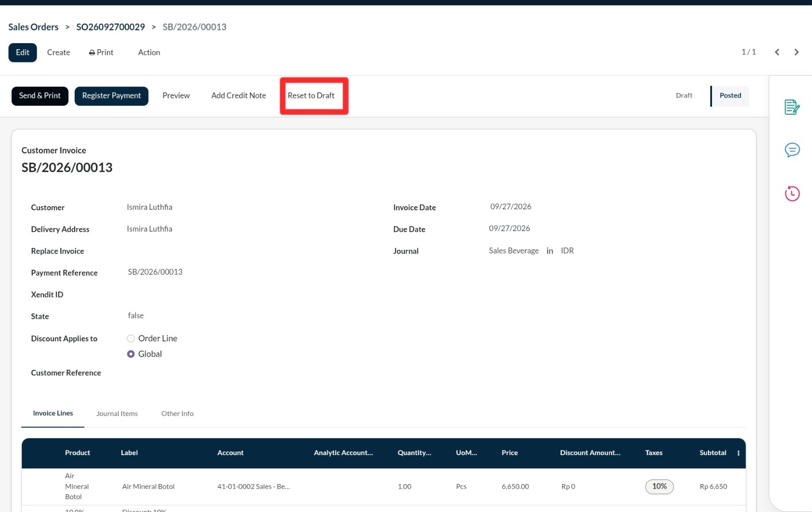Viewport: 812px width, 512px height.
Task: Open the activity clock icon in sidebar
Action: coord(792,194)
